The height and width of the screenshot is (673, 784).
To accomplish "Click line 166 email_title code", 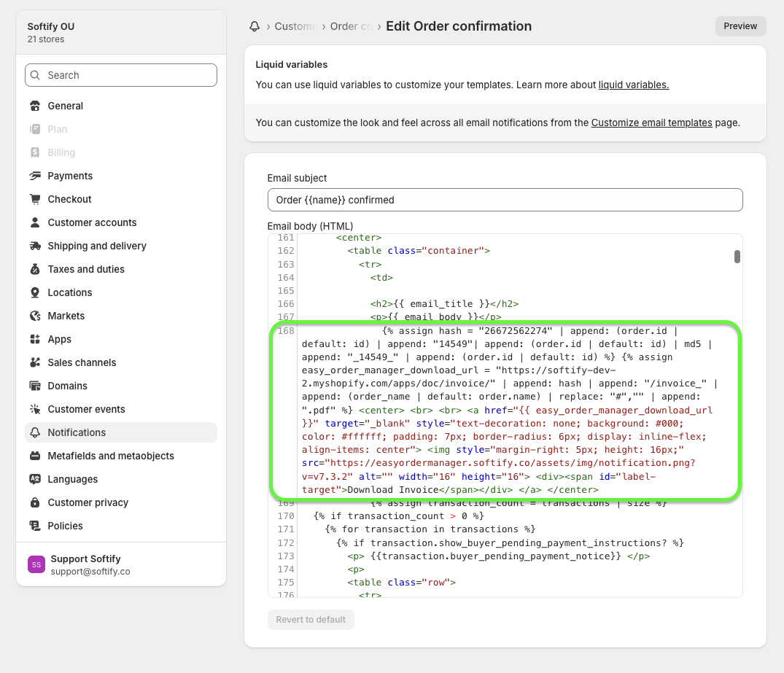I will (x=444, y=303).
